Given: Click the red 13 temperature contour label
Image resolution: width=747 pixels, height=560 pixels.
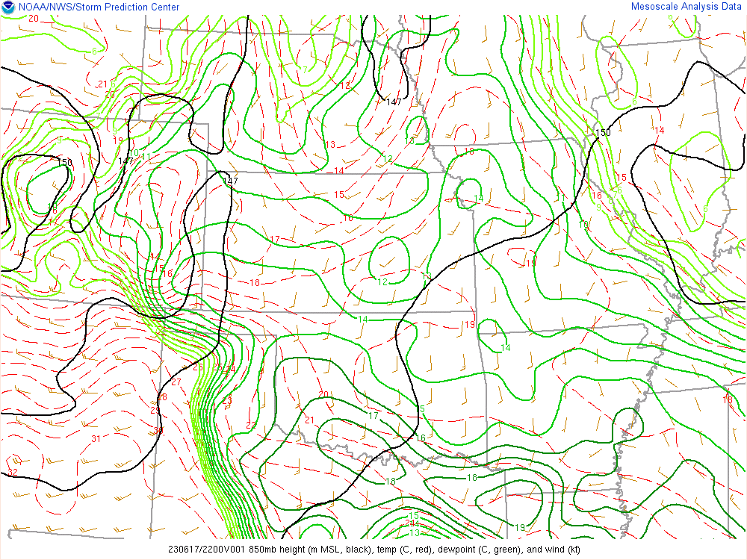Looking at the screenshot, I should [x=330, y=144].
